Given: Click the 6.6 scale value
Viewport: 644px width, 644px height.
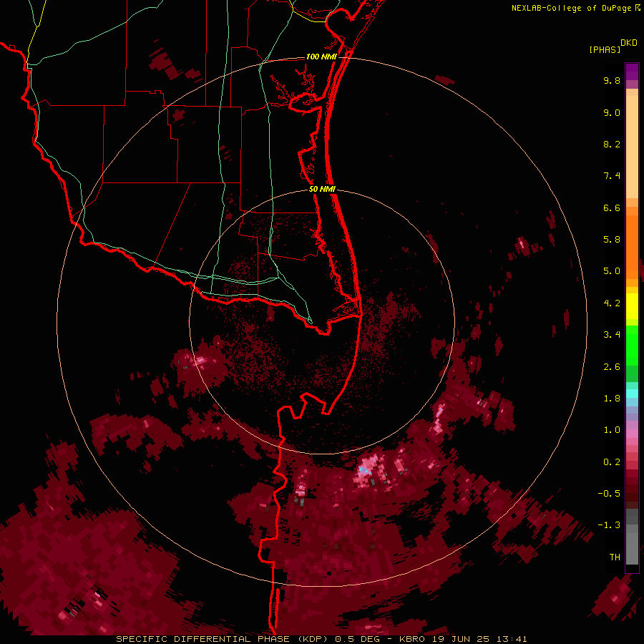Looking at the screenshot, I should pyautogui.click(x=612, y=208).
